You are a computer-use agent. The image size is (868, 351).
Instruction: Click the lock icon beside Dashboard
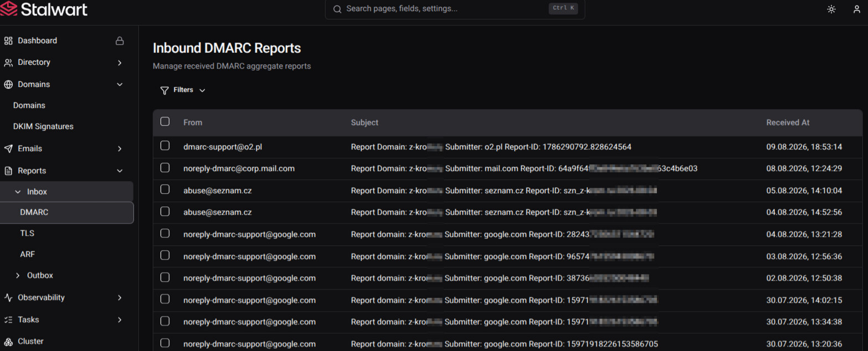coord(119,41)
